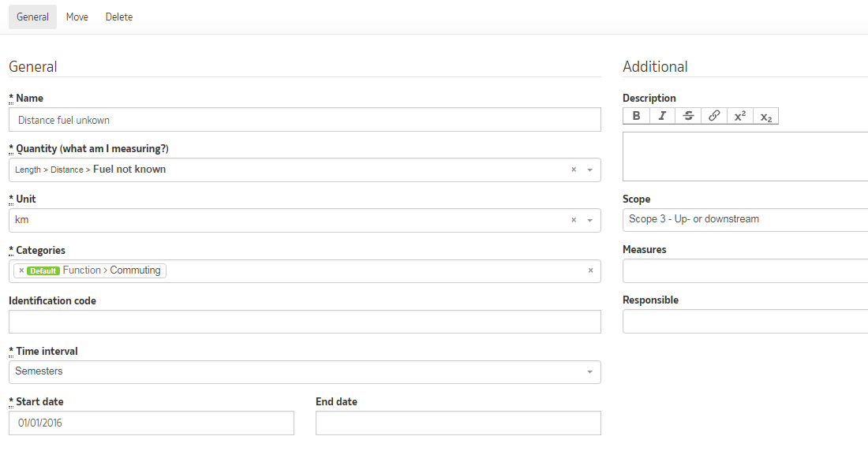Select the Identification code input box
The image size is (868, 451).
[305, 322]
